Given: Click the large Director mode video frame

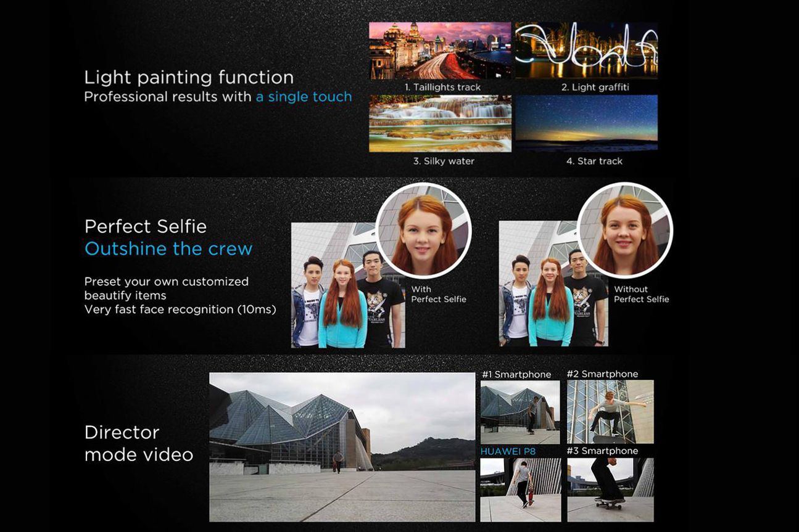Looking at the screenshot, I should (x=342, y=447).
